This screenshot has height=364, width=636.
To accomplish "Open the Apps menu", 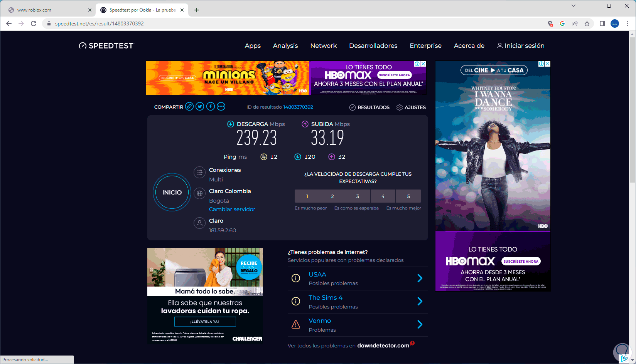I will click(253, 45).
